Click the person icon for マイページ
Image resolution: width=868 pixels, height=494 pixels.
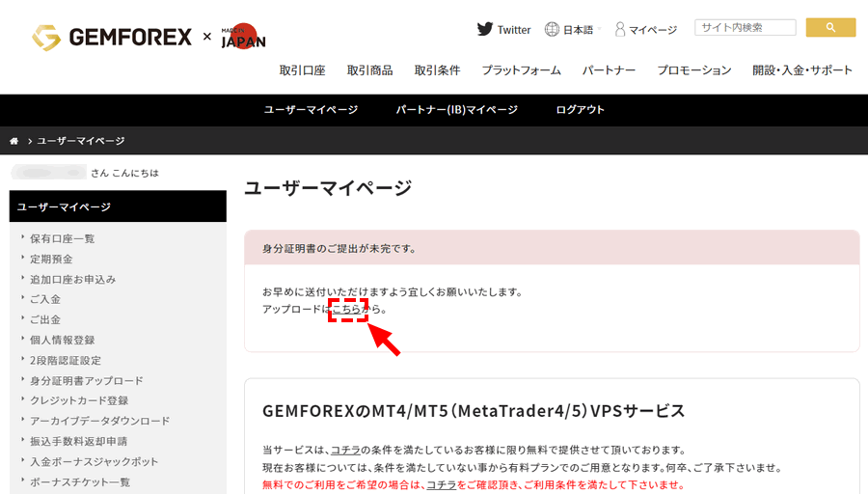[x=620, y=29]
